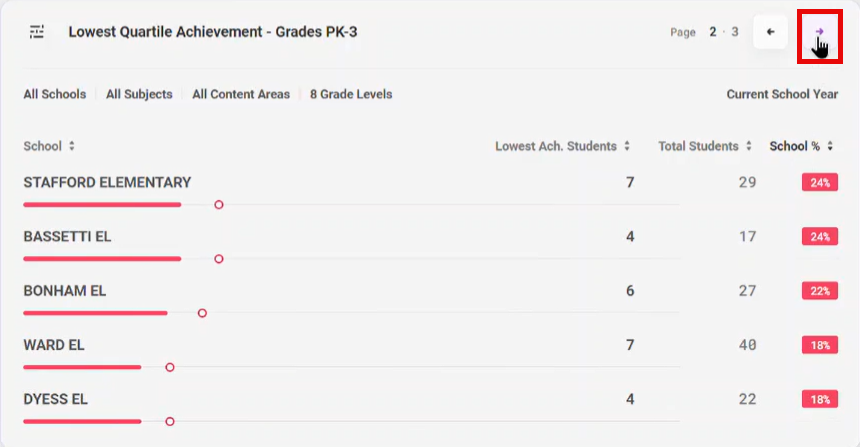
Task: Open the All Content Areas filter
Action: [241, 94]
